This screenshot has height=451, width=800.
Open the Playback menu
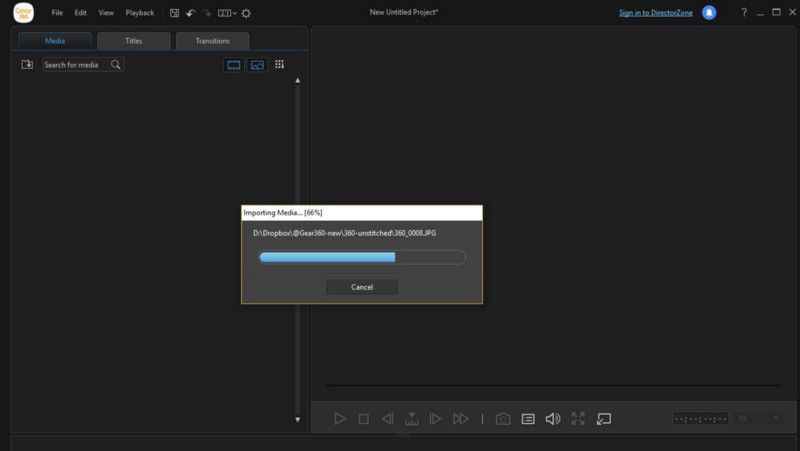(140, 13)
